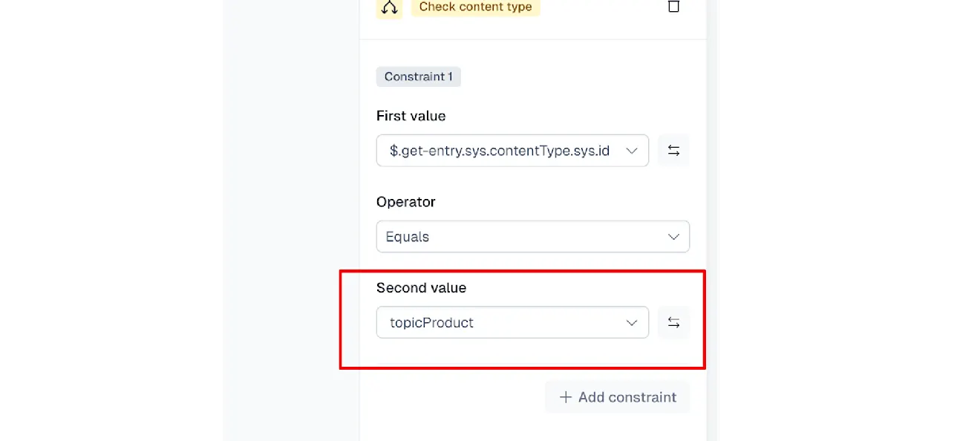This screenshot has width=980, height=441.
Task: Expand the Operator dropdown showing Equals
Action: point(532,237)
